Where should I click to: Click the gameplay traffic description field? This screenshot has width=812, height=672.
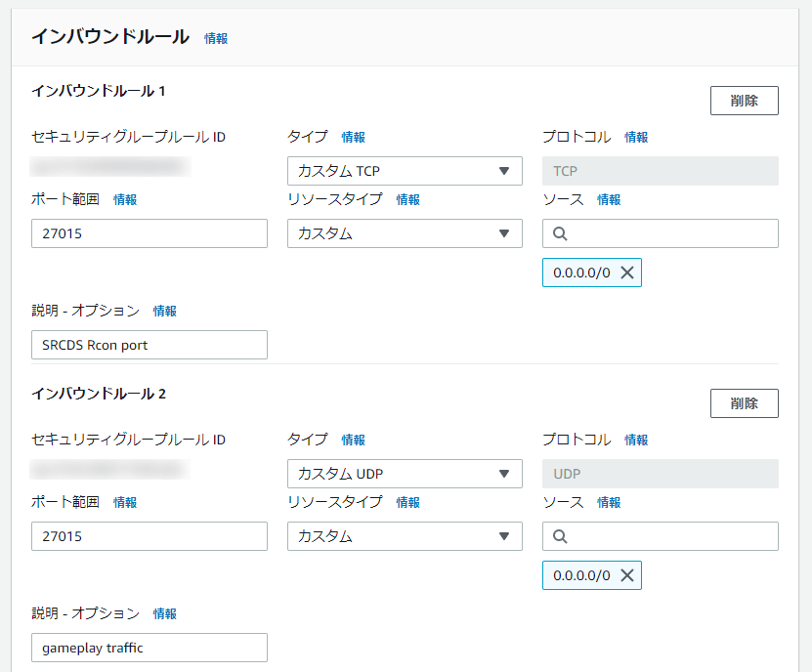(150, 648)
